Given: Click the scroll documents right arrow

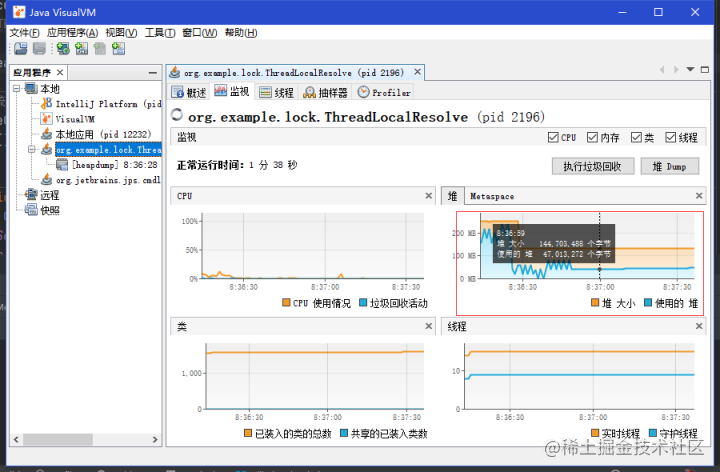Looking at the screenshot, I should tap(676, 70).
